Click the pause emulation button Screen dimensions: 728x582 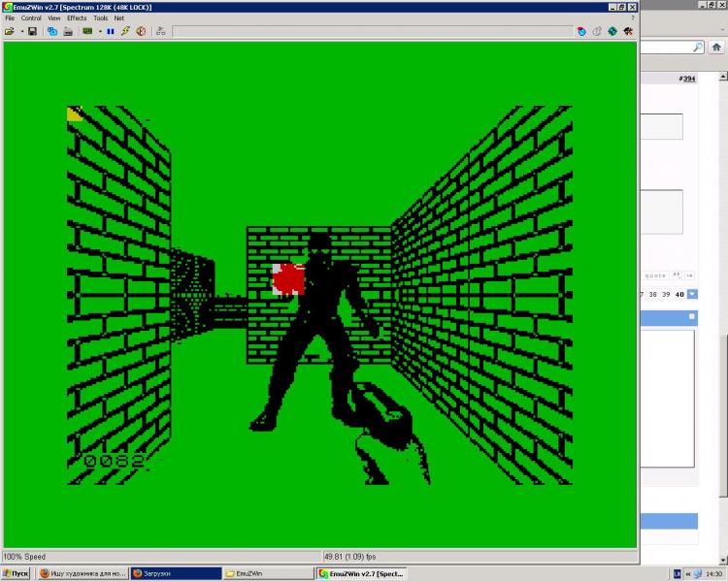tap(111, 31)
